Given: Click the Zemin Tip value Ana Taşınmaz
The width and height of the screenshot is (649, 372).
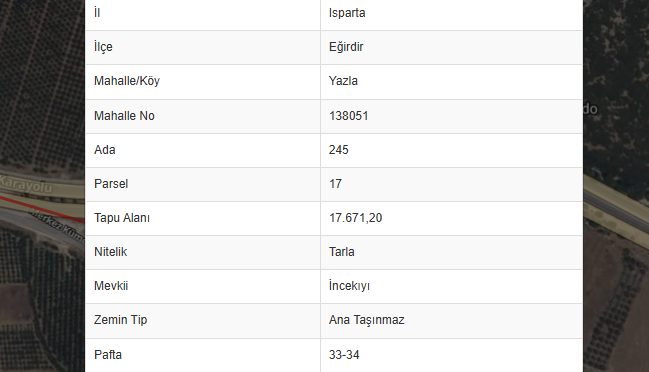Looking at the screenshot, I should [x=366, y=320].
